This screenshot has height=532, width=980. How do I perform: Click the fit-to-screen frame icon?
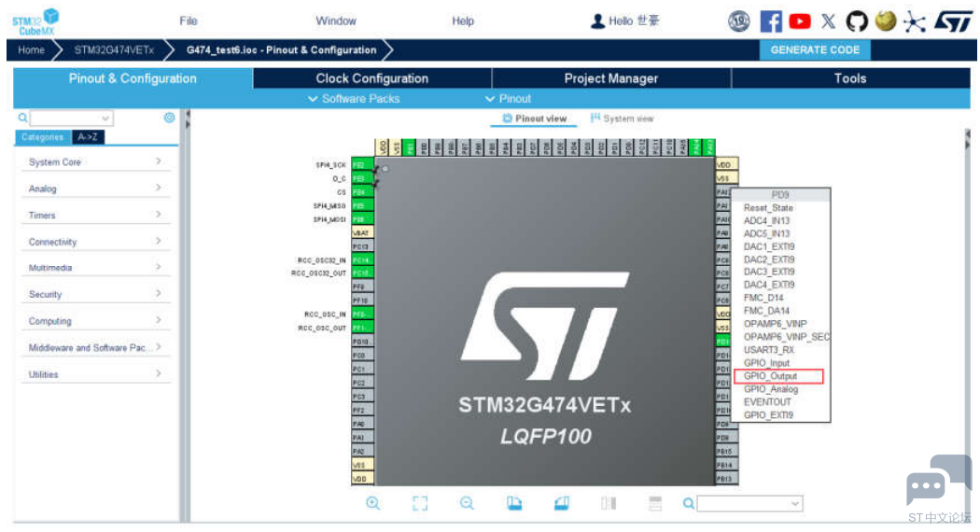[420, 503]
